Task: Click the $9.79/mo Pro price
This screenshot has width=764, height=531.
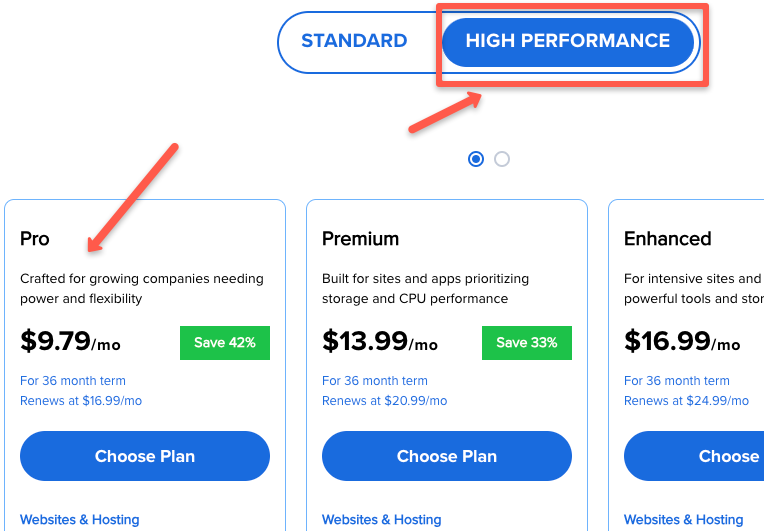Action: click(70, 342)
